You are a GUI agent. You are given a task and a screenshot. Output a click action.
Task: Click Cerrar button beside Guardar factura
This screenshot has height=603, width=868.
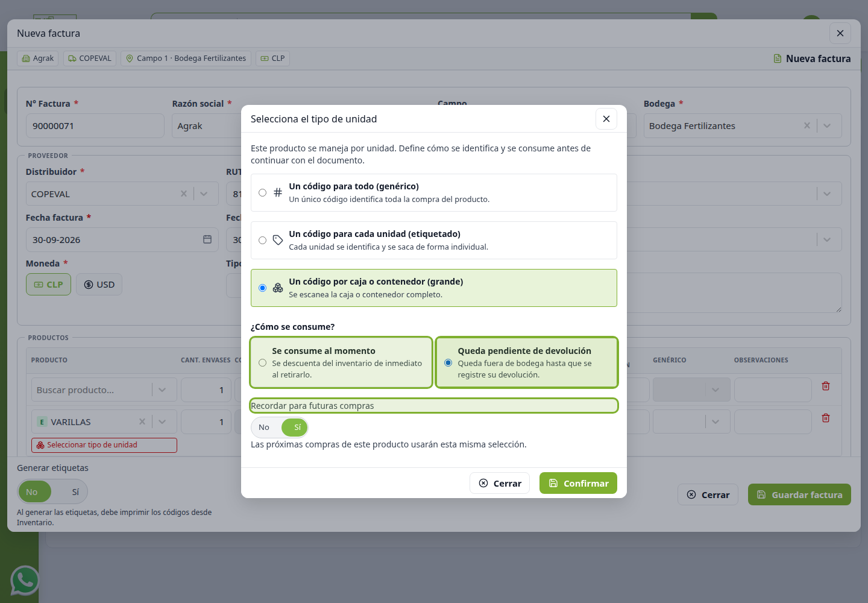pos(708,494)
